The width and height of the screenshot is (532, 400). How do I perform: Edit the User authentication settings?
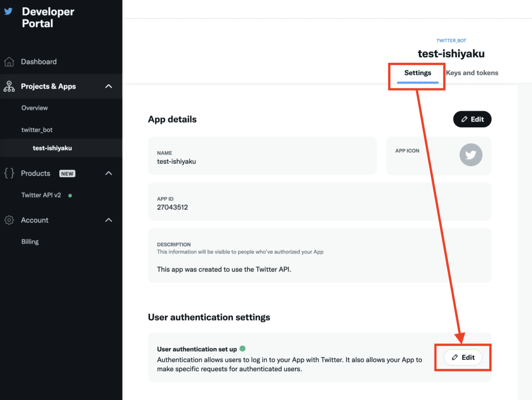click(463, 357)
